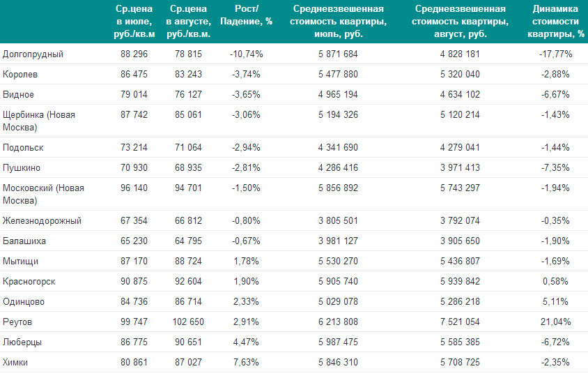Select the Королев city name

[20, 75]
